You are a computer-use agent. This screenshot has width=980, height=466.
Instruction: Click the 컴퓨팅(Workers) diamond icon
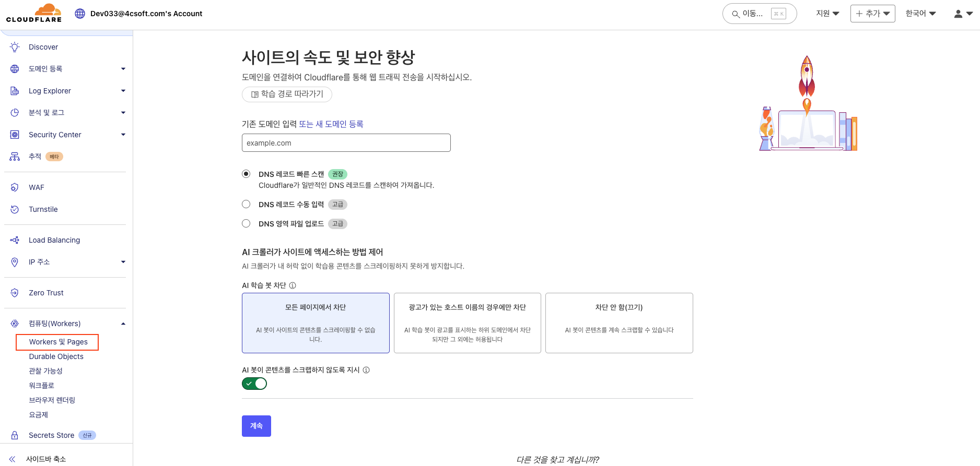(15, 324)
